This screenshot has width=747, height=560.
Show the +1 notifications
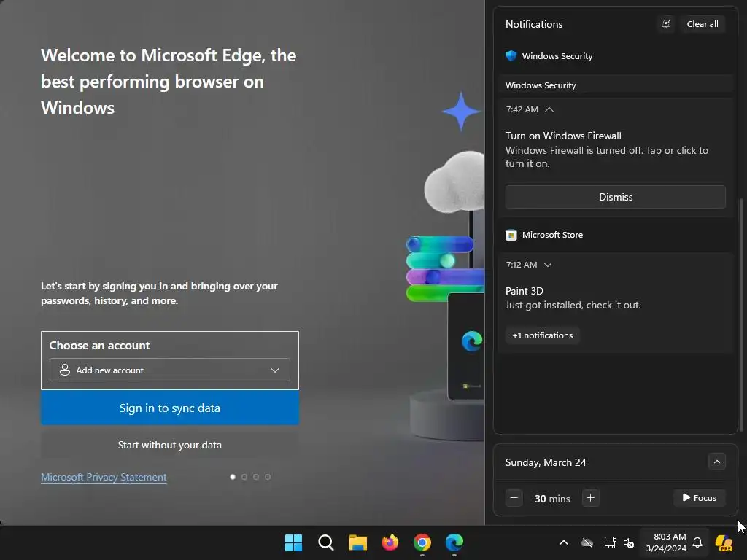[x=543, y=335]
